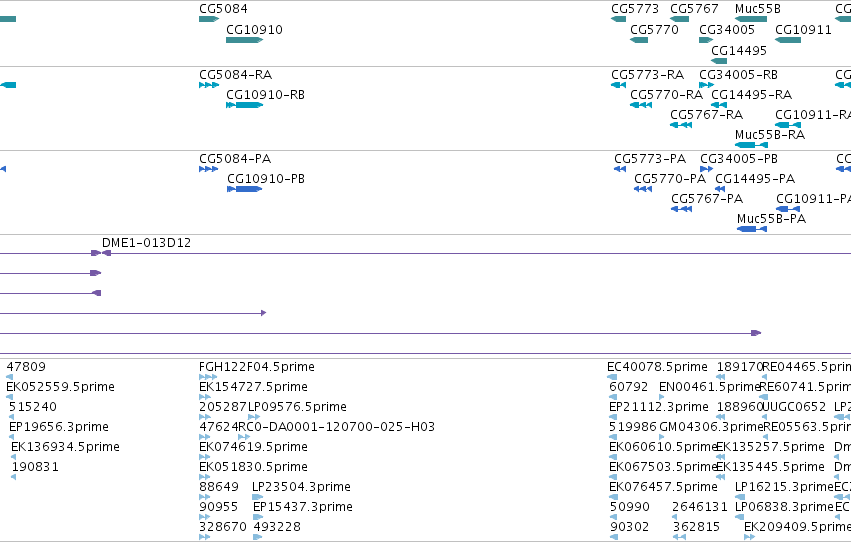Open transcript CG5767-RA
The image size is (851, 542).
click(681, 125)
